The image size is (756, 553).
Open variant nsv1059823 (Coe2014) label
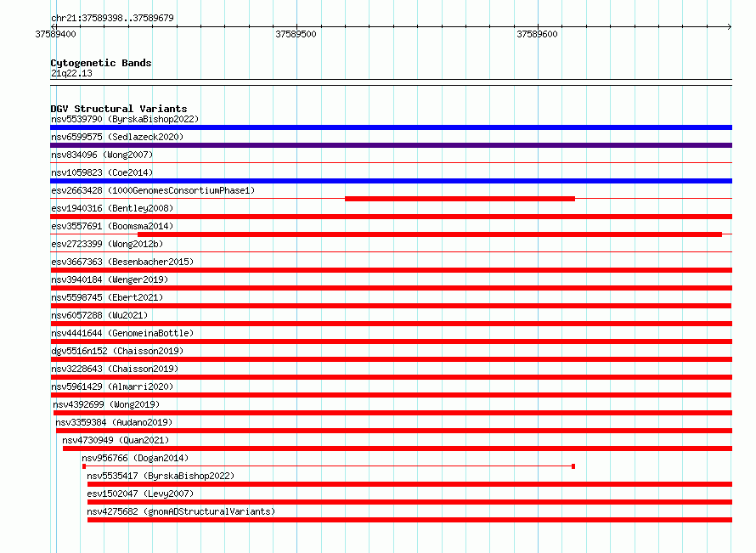point(102,172)
